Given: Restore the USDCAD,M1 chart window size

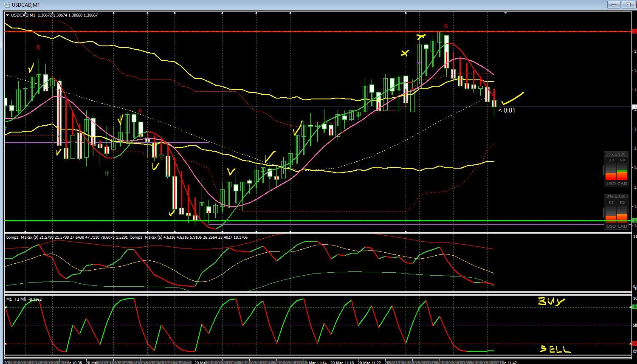Looking at the screenshot, I should pyautogui.click(x=628, y=5).
